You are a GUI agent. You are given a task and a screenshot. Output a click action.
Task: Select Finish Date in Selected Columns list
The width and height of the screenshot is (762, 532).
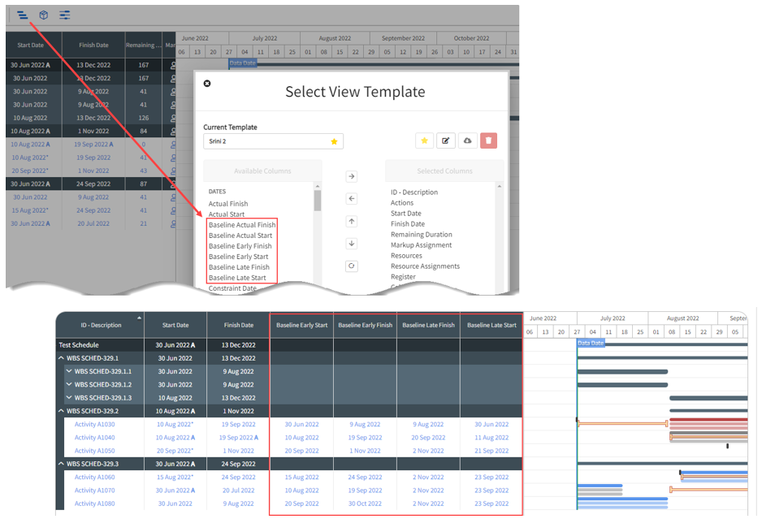pos(408,224)
